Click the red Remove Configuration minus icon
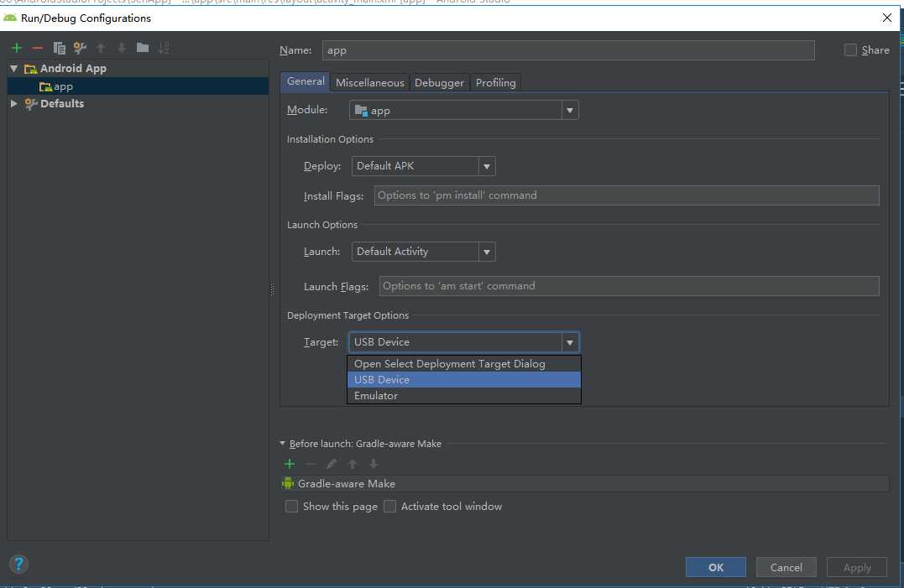Image resolution: width=904 pixels, height=588 pixels. click(x=38, y=48)
